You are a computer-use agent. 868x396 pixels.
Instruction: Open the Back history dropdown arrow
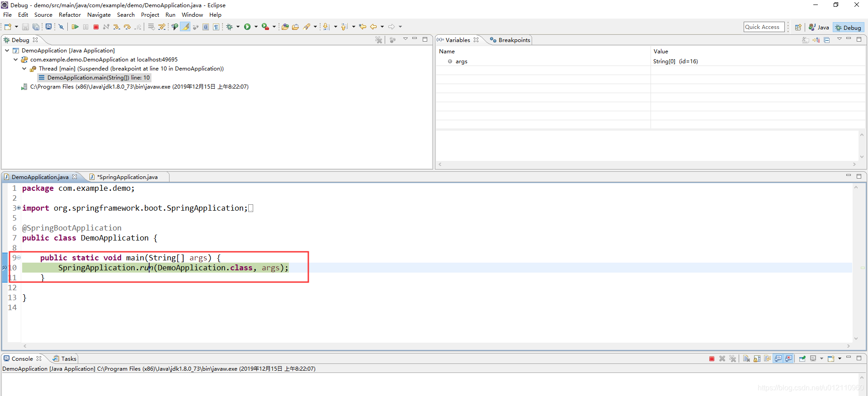tap(382, 27)
